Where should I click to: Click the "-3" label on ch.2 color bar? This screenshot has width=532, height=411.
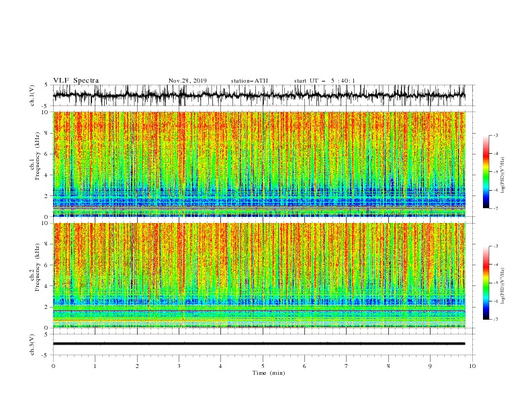pyautogui.click(x=496, y=246)
